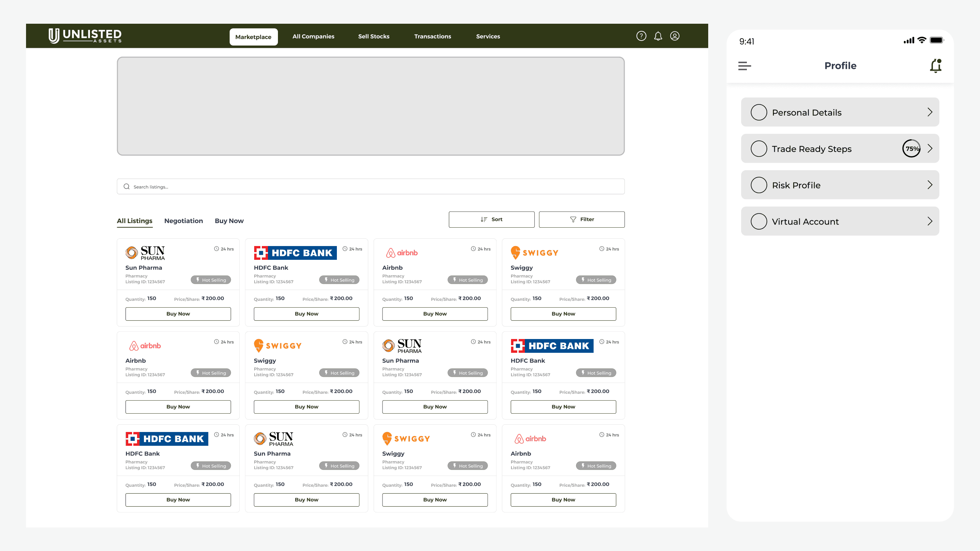Click Buy Now on first HDFC Bank card
The image size is (980, 551).
306,314
